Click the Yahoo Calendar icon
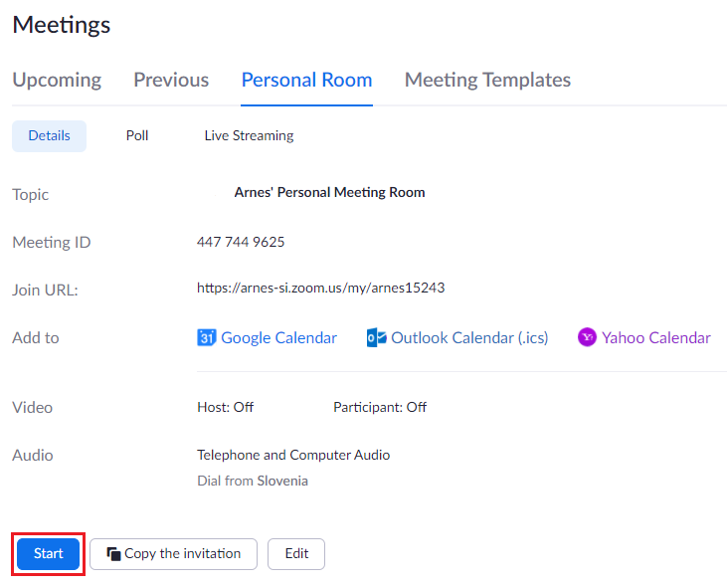The image size is (727, 588). [587, 337]
